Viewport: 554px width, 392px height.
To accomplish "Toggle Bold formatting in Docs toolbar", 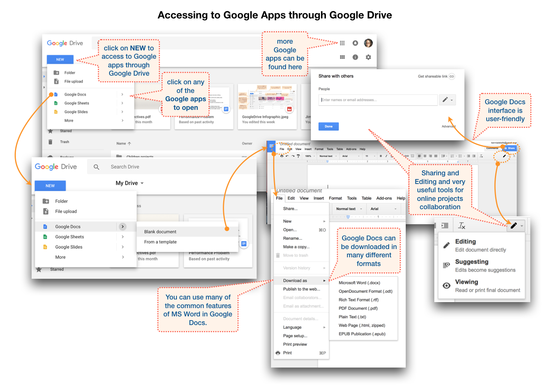I will pos(380,156).
